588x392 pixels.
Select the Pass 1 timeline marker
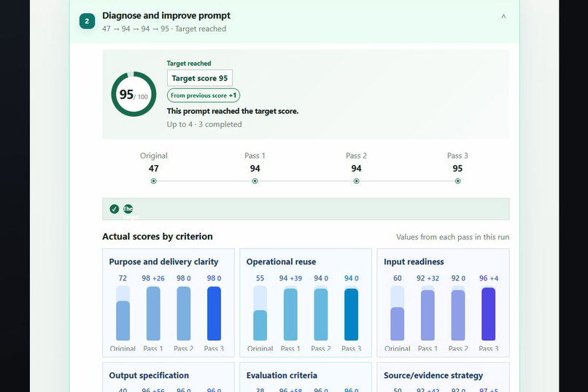click(255, 181)
